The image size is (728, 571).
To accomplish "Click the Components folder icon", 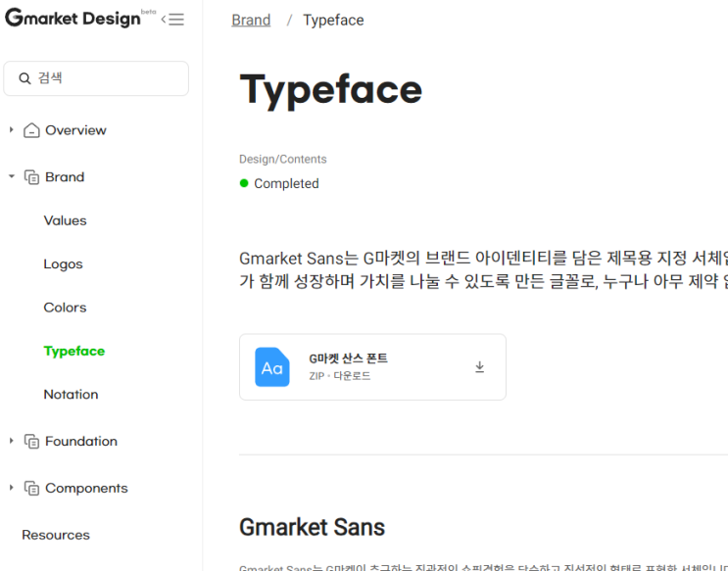I will [x=31, y=489].
